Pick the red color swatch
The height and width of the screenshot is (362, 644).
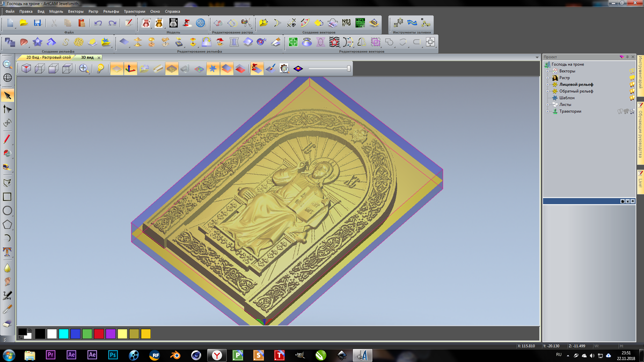tap(99, 334)
